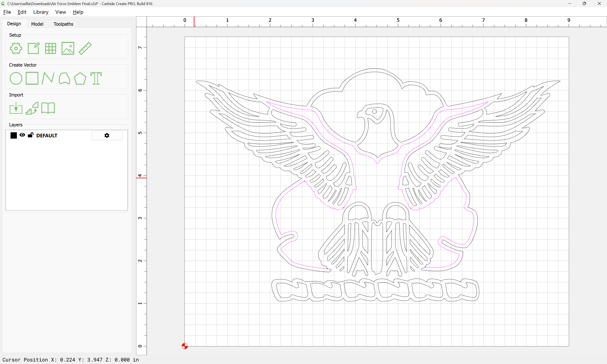Open the Help menu
Viewport: 607px width, 364px height.
coord(78,12)
